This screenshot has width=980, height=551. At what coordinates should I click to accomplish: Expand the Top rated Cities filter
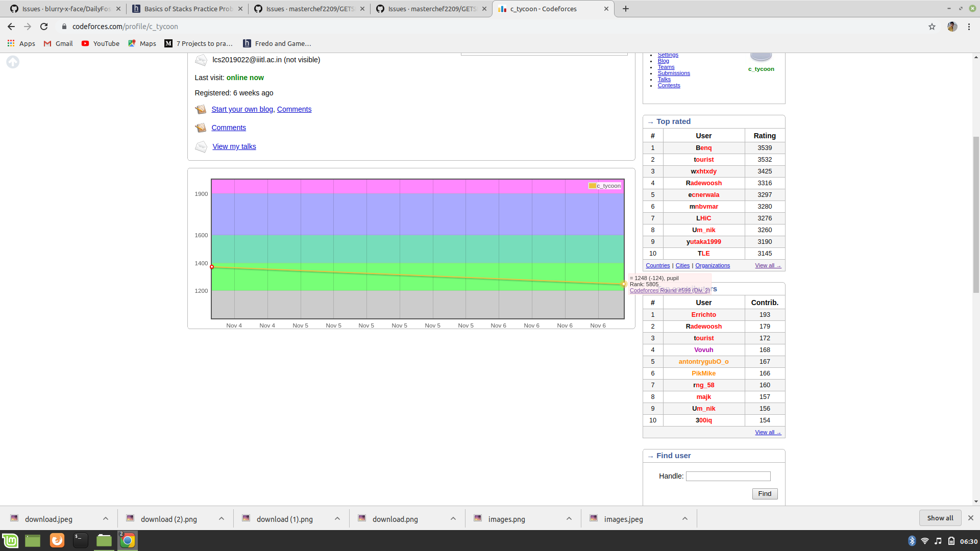682,265
